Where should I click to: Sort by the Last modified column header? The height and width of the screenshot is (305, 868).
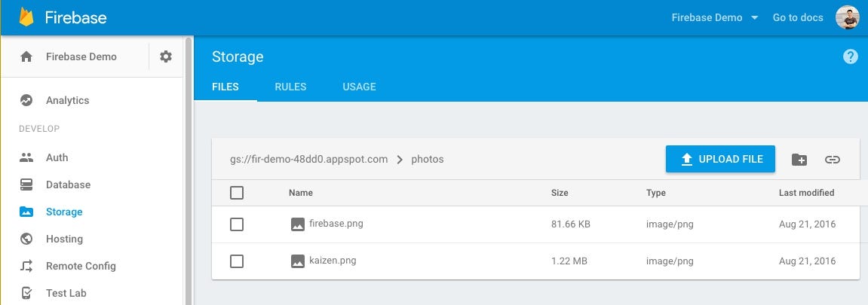tap(807, 193)
